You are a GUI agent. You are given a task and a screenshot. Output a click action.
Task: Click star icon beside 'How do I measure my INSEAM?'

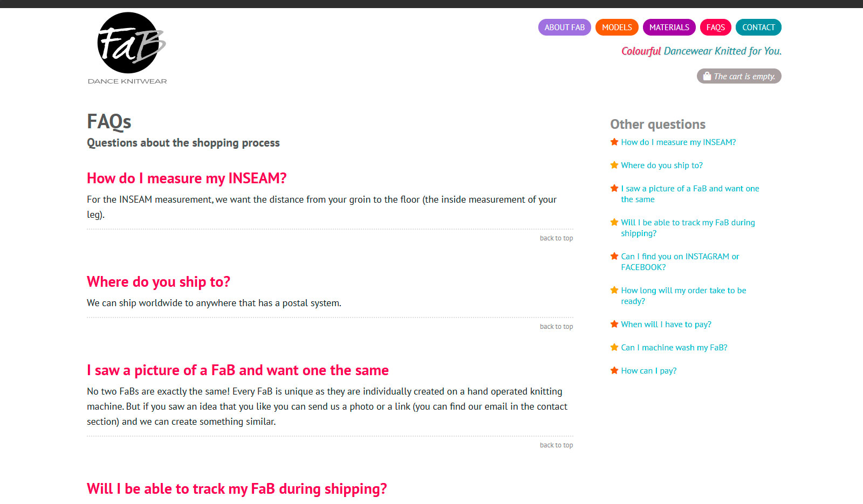click(614, 142)
